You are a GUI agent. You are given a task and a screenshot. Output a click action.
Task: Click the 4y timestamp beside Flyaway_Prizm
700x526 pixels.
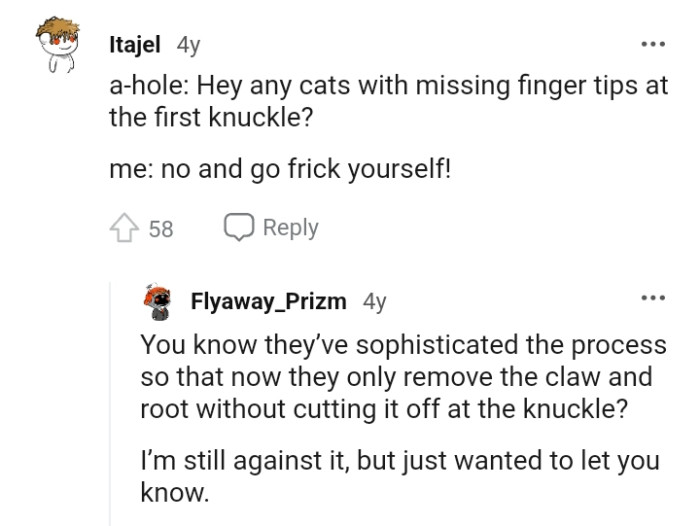coord(374,300)
